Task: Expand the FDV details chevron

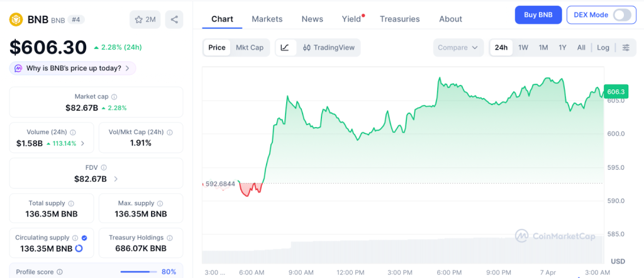Action: 116,179
